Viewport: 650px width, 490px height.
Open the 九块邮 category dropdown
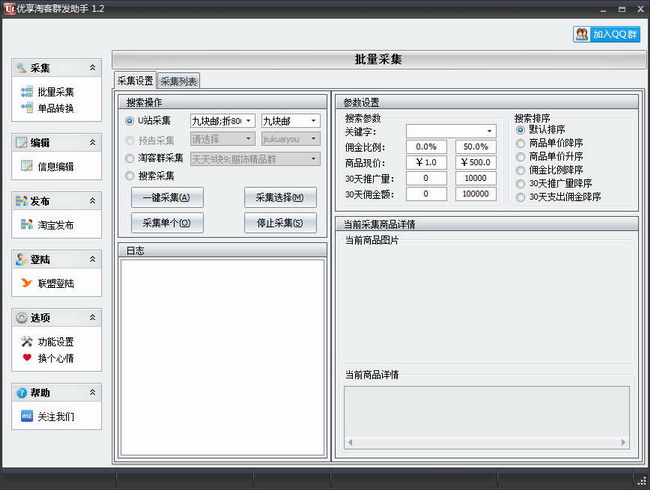pyautogui.click(x=313, y=121)
